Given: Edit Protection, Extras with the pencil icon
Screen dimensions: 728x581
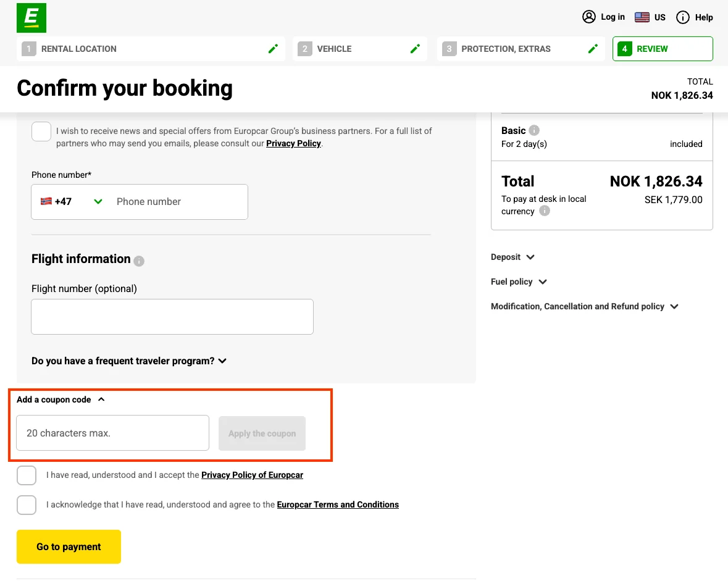Looking at the screenshot, I should coord(593,48).
